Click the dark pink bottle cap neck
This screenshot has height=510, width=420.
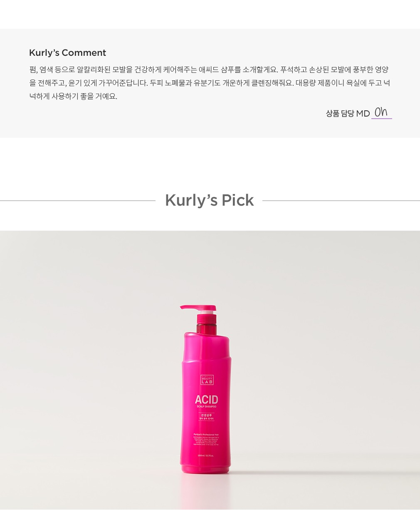click(206, 323)
